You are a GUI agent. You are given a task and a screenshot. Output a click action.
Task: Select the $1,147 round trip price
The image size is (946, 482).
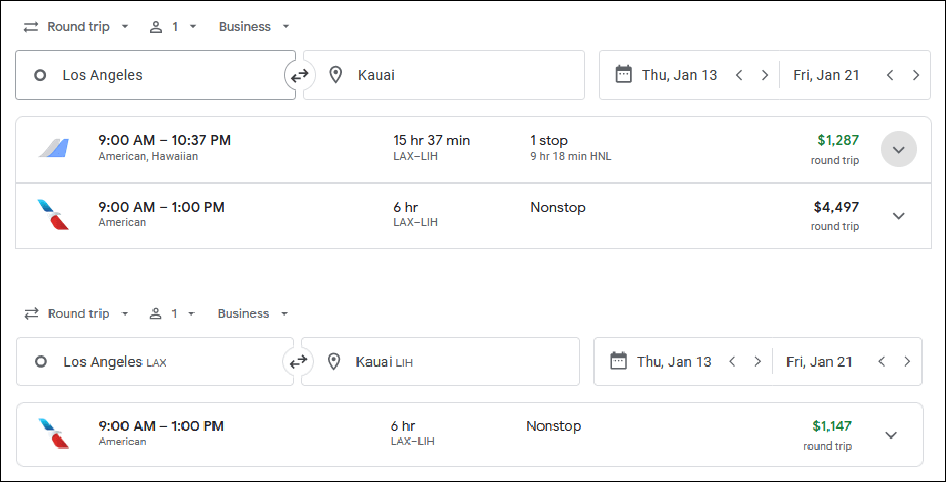point(831,427)
